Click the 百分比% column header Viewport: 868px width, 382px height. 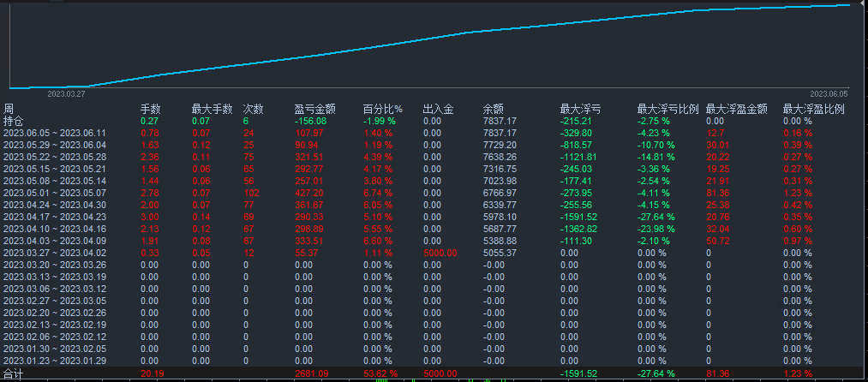[383, 109]
